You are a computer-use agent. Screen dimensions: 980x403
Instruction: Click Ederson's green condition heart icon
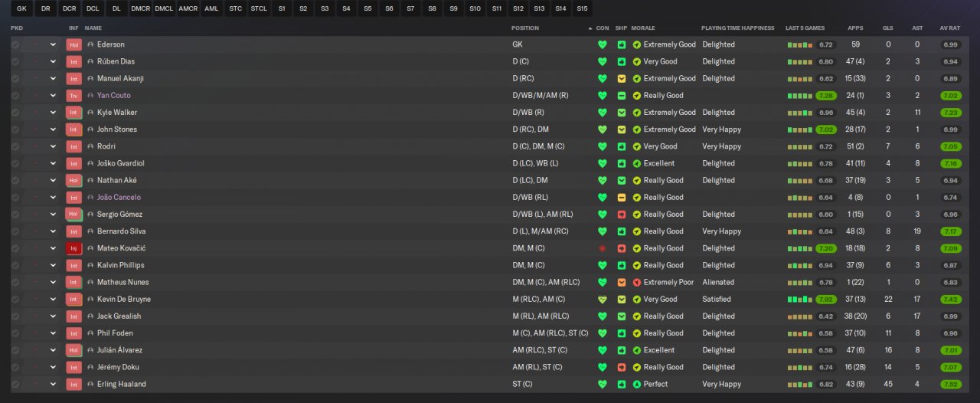coord(603,44)
